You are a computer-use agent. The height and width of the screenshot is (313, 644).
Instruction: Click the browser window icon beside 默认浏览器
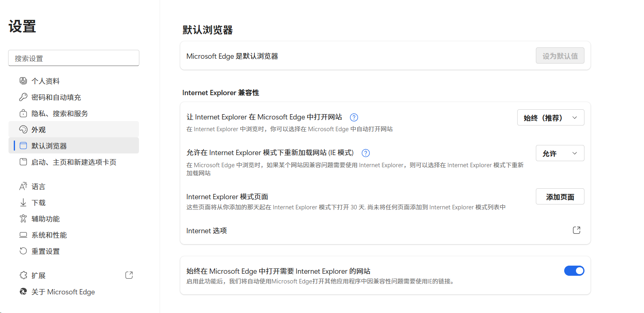point(23,145)
